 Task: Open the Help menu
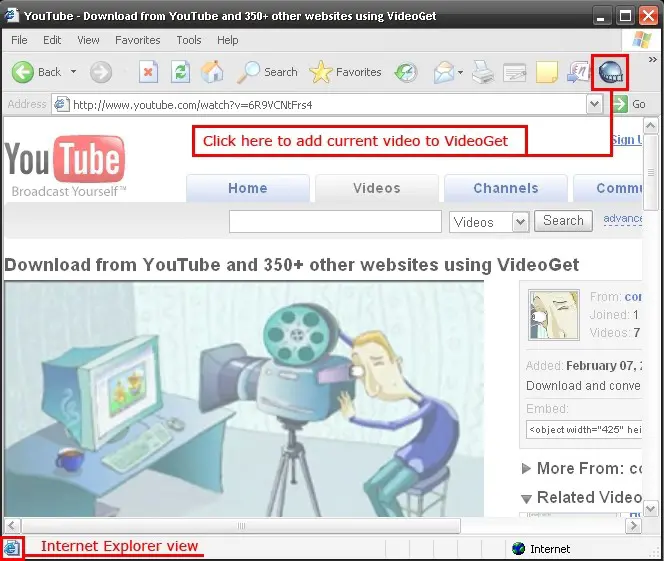click(227, 40)
